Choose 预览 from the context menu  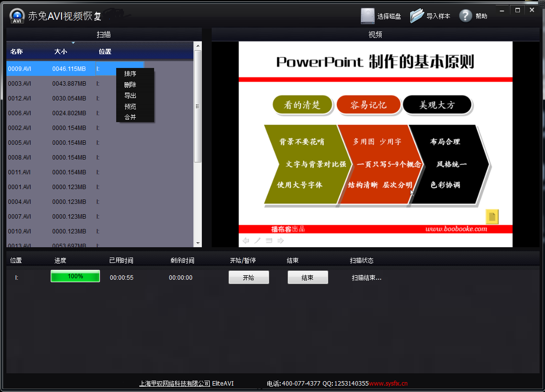coord(130,106)
